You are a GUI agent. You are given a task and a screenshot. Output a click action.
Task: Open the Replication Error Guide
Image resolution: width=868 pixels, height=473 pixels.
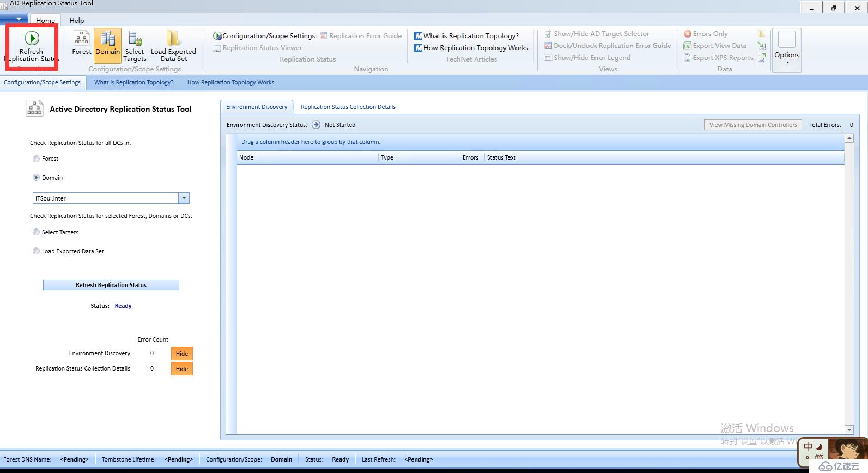[361, 36]
